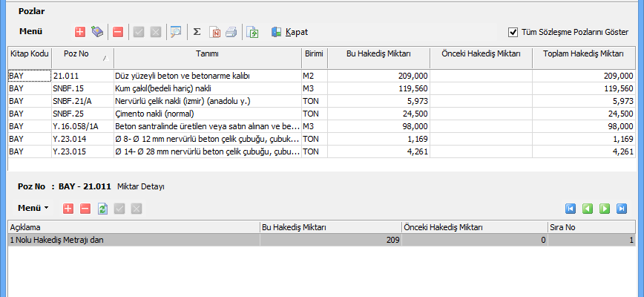The image size is (644, 297).
Task: Click the Kitap Kodu column header
Action: click(x=29, y=55)
